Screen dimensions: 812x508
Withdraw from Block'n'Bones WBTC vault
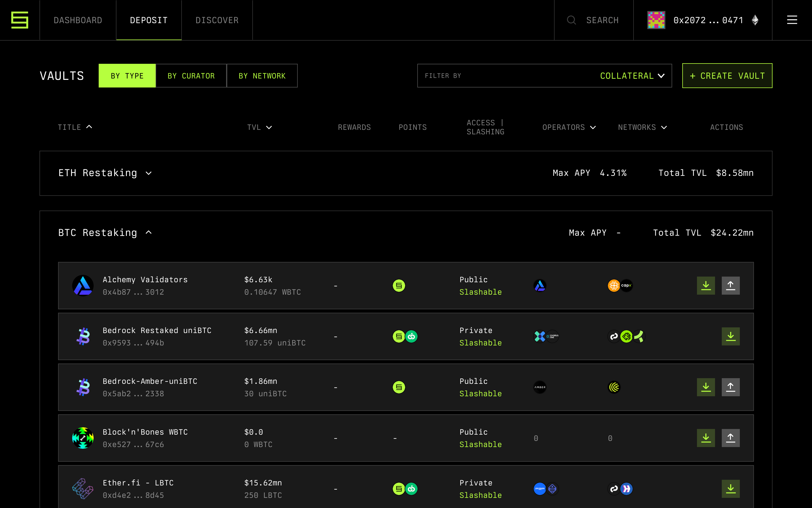tap(731, 438)
